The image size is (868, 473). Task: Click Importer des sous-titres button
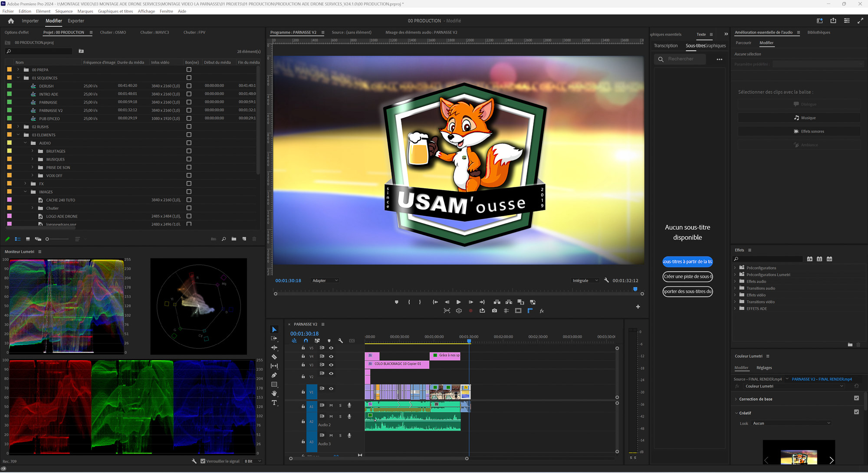[687, 291]
